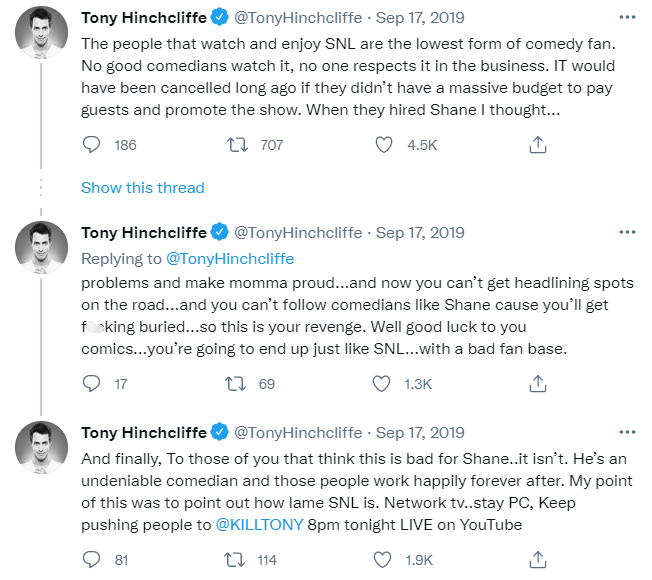Click the Show this thread link

(142, 188)
